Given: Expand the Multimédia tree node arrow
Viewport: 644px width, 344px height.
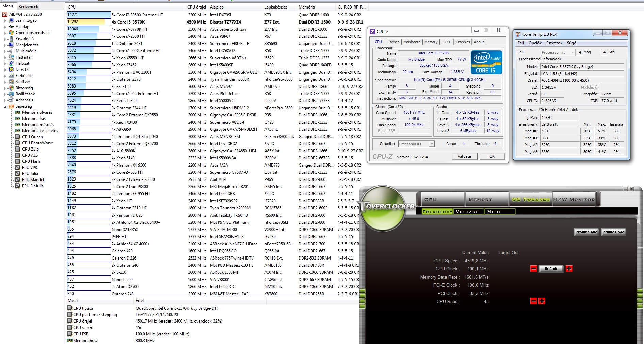Looking at the screenshot, I should pyautogui.click(x=5, y=51).
